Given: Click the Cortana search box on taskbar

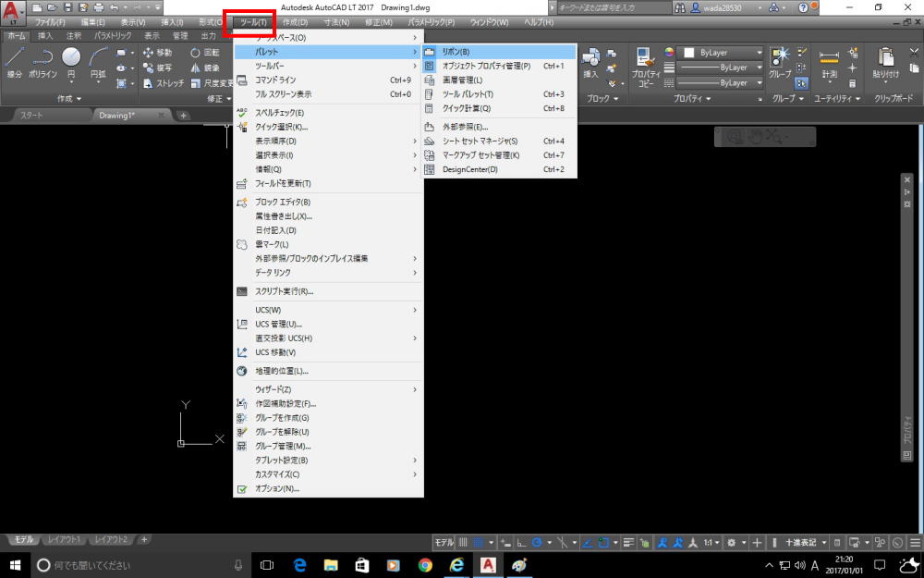Looking at the screenshot, I should coord(140,565).
